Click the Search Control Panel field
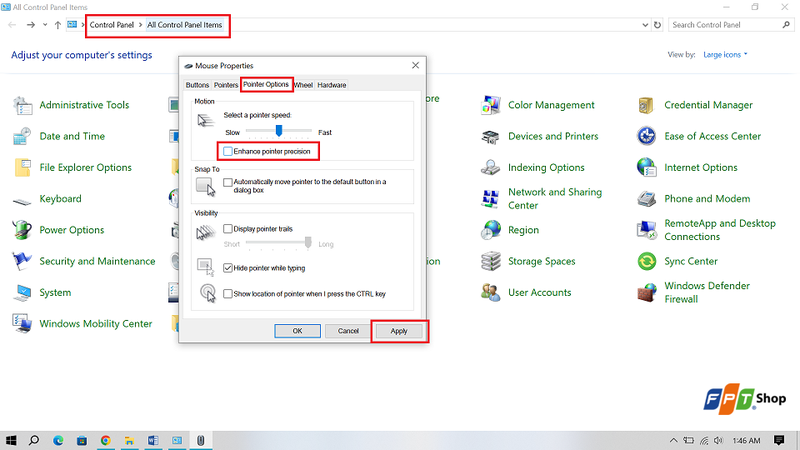800x450 pixels. click(730, 25)
